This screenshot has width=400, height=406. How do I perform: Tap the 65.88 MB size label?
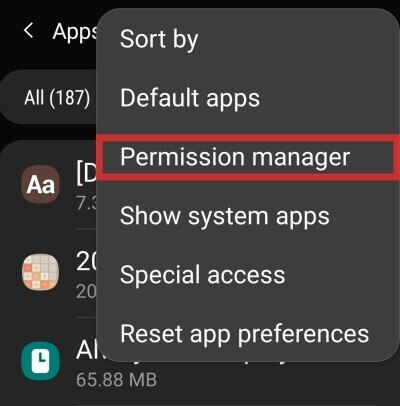click(x=116, y=380)
